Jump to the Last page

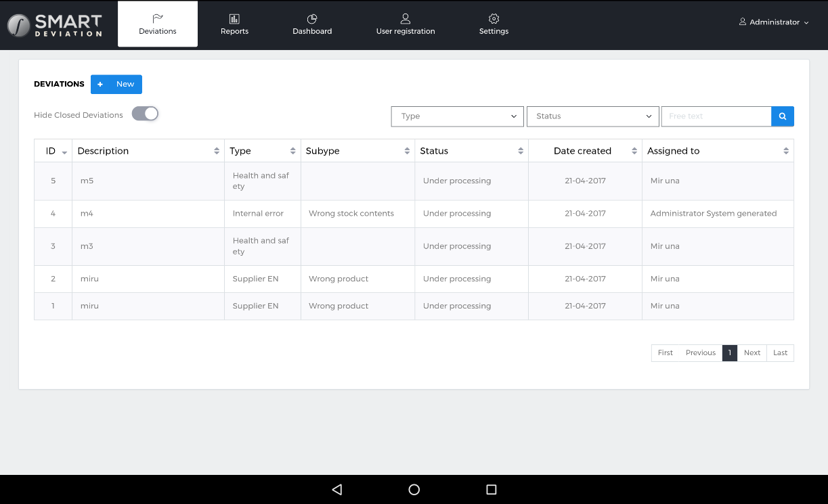781,352
